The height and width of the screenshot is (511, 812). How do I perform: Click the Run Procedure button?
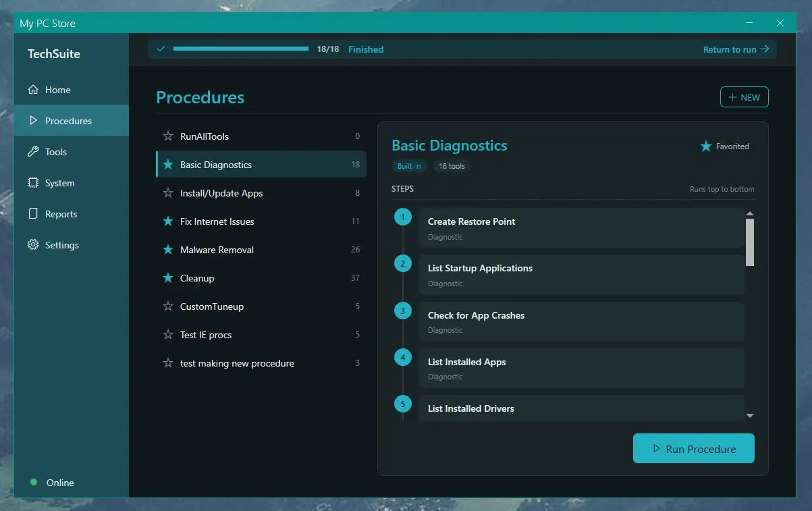point(693,448)
